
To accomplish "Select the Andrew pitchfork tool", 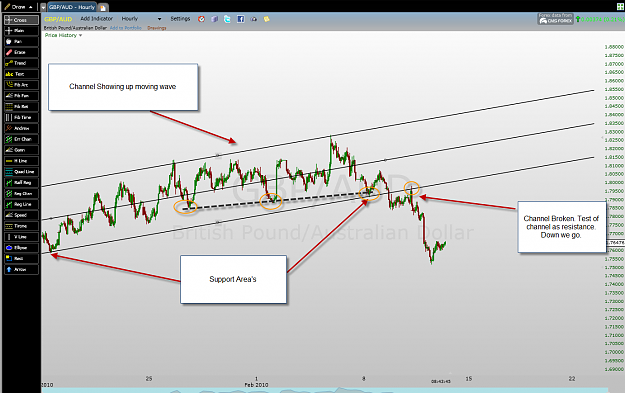I will [x=22, y=128].
